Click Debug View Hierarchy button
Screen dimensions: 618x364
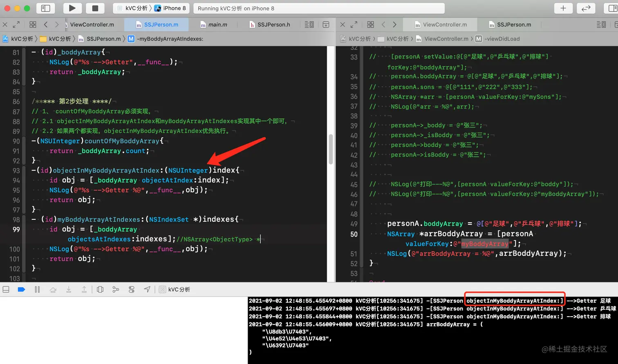tap(100, 289)
